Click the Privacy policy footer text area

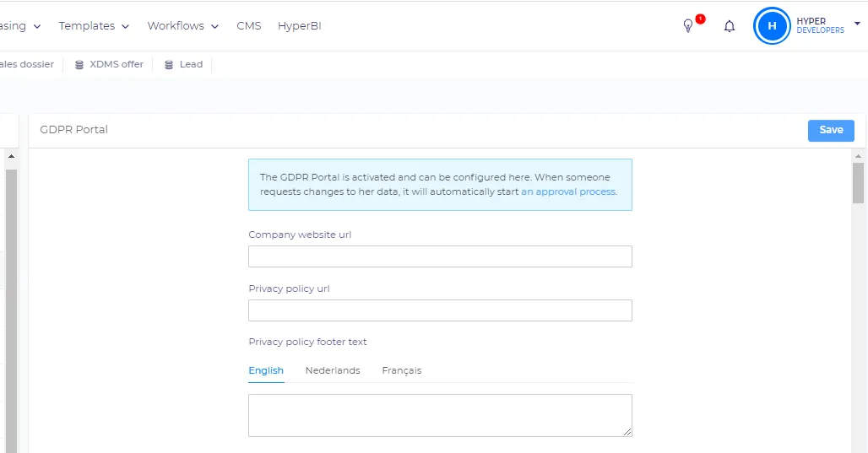440,415
